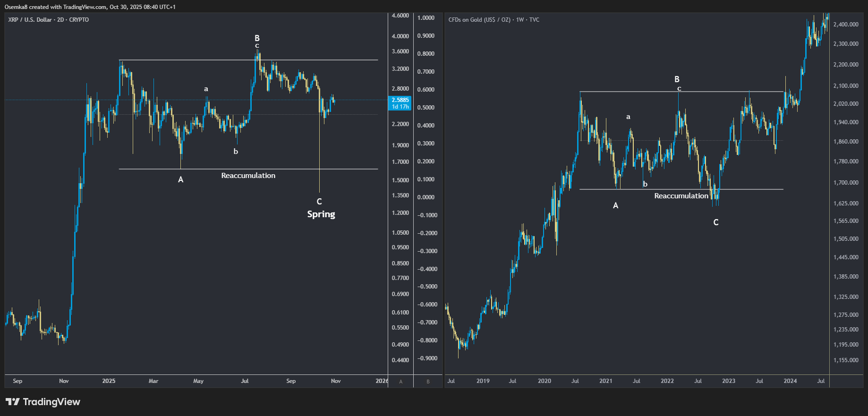Click the TradingView logo at bottom left
Viewport: 868px width, 416px height.
tap(43, 402)
